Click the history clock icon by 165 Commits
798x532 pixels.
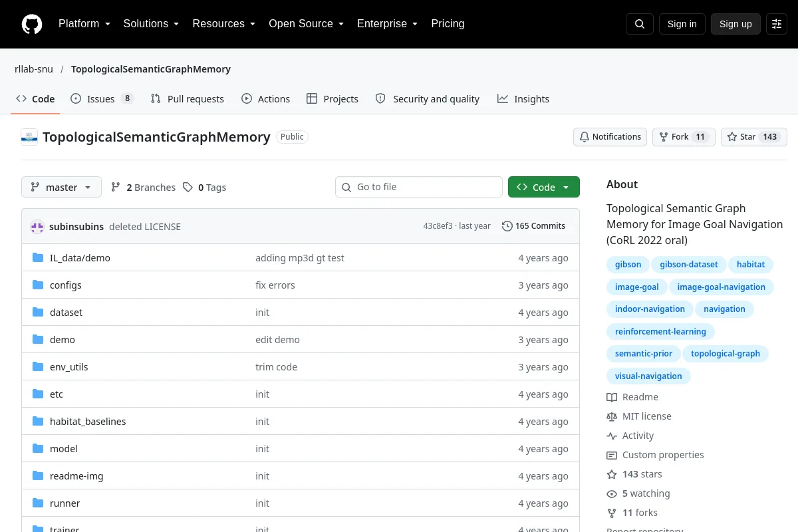[x=507, y=226]
